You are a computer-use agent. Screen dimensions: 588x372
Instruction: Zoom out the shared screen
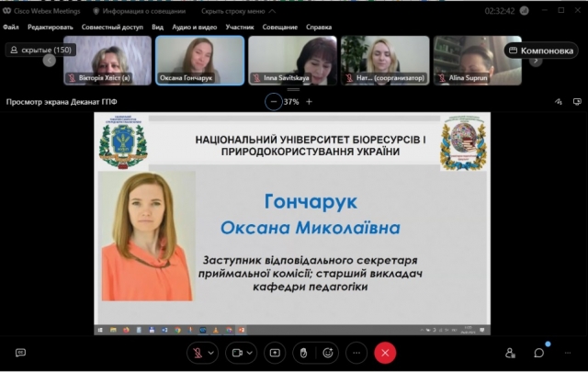[274, 102]
